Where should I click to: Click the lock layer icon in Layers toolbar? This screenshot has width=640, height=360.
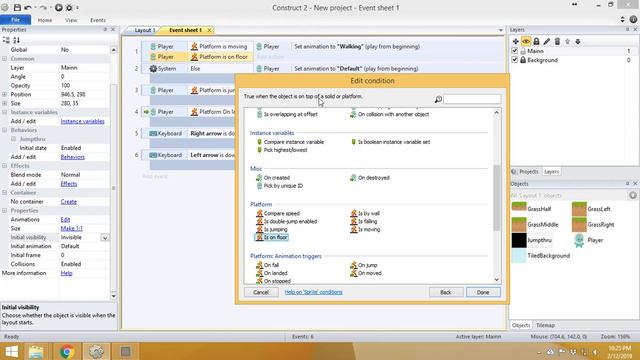point(536,41)
